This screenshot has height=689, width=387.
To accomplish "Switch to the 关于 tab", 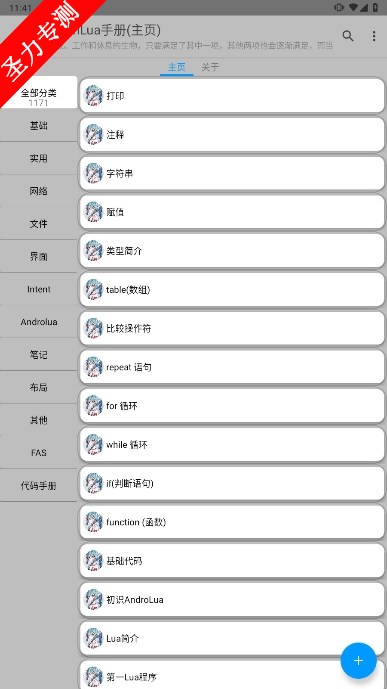I will [x=210, y=67].
